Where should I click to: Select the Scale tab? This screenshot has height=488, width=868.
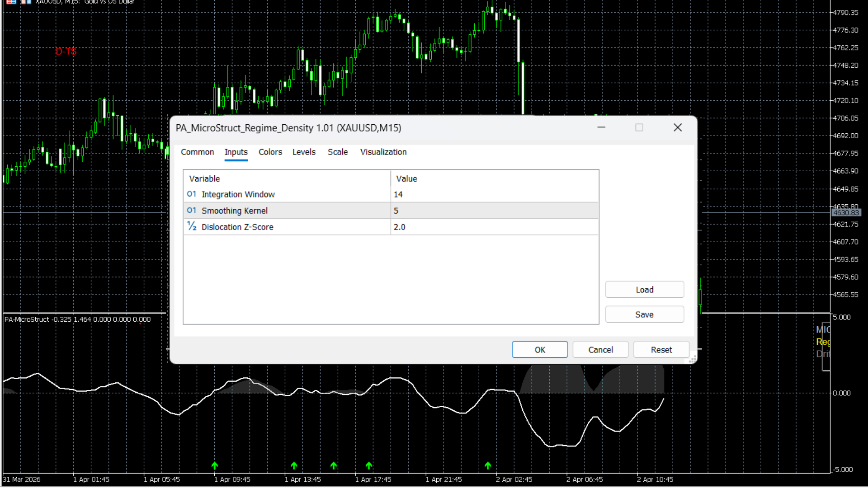click(337, 152)
